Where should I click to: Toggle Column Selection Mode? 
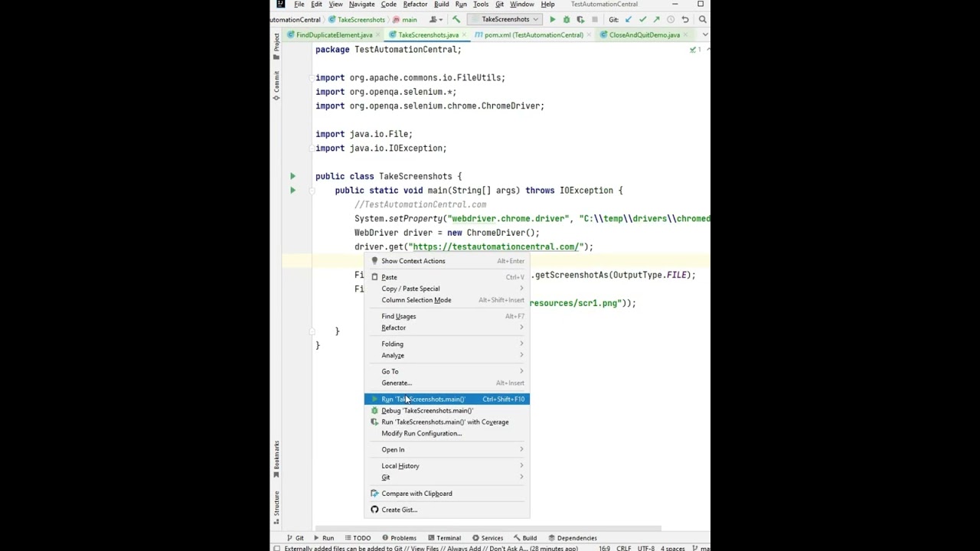tap(446, 300)
